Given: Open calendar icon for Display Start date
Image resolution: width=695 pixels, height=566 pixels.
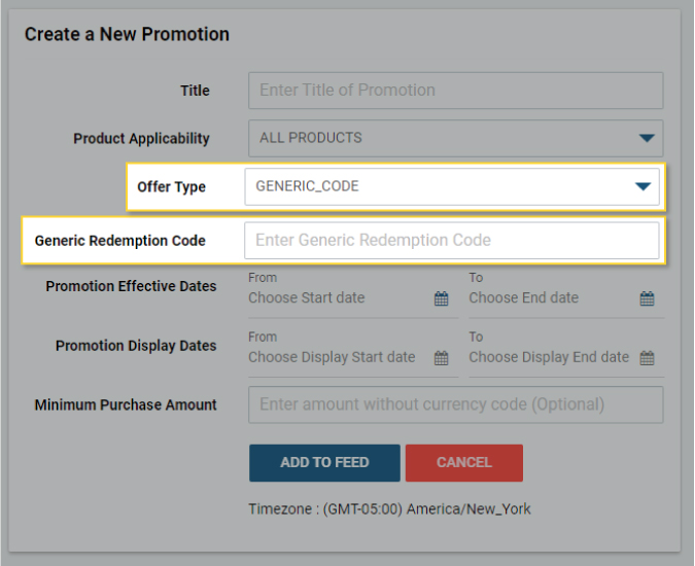Looking at the screenshot, I should (441, 358).
